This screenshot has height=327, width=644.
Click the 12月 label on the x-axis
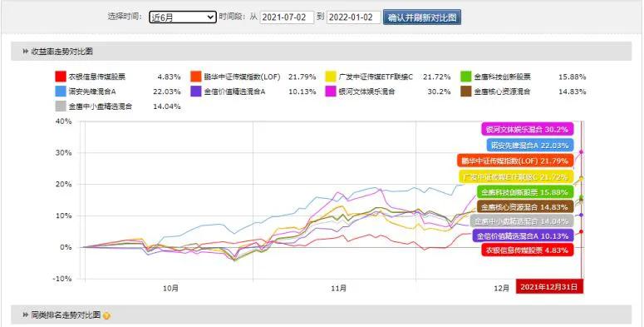click(501, 289)
